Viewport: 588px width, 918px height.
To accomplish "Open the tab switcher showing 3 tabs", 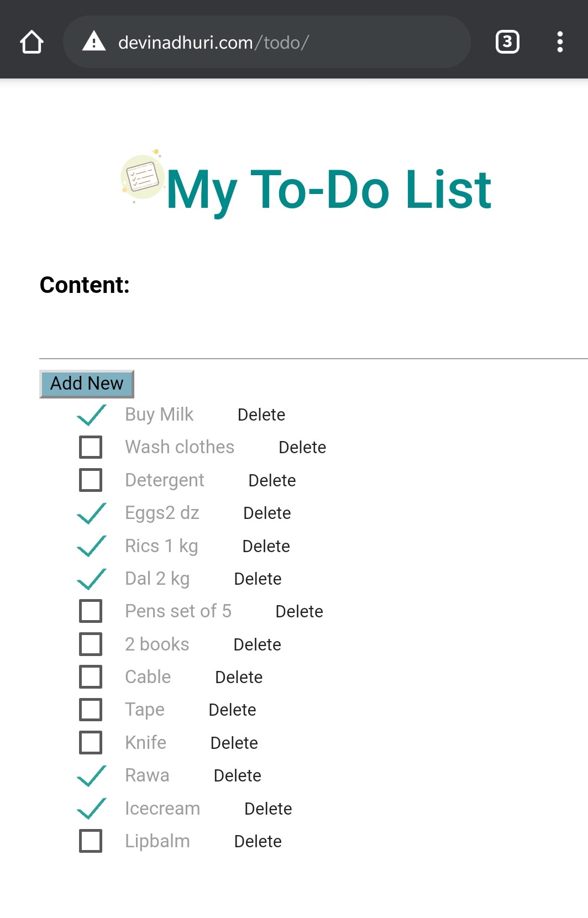I will [x=507, y=42].
